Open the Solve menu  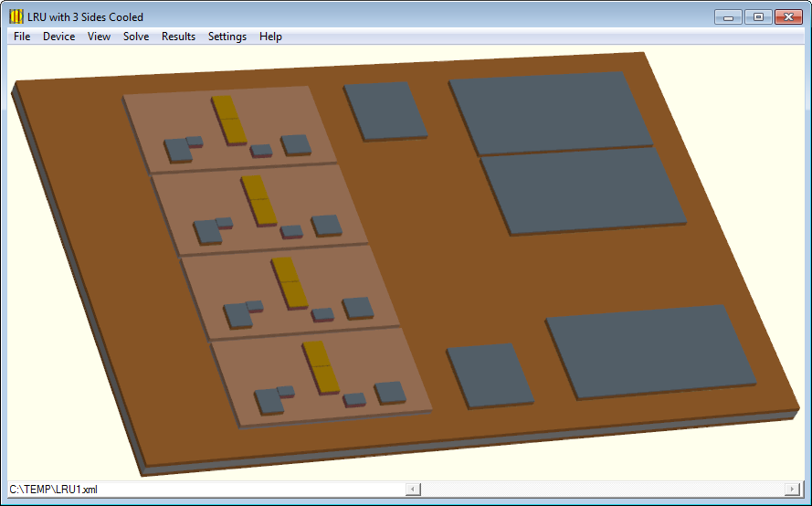click(x=136, y=37)
